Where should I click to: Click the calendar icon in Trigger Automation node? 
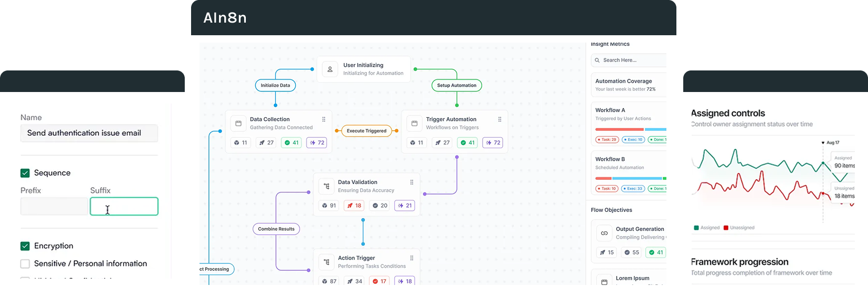click(x=414, y=124)
